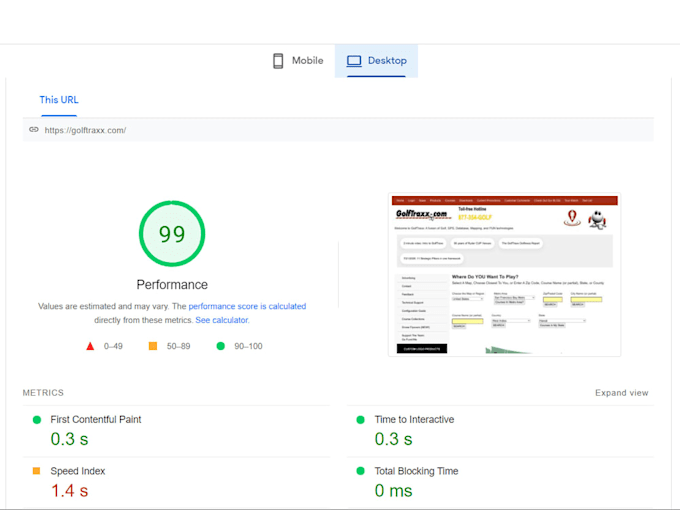The height and width of the screenshot is (510, 680).
Task: Click the orange square 50–89 legend icon
Action: click(x=153, y=346)
